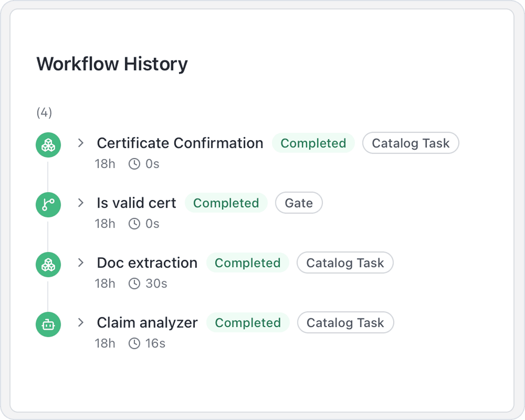Click the Catalog Task tag on Doc extraction
The image size is (525, 420).
click(345, 262)
